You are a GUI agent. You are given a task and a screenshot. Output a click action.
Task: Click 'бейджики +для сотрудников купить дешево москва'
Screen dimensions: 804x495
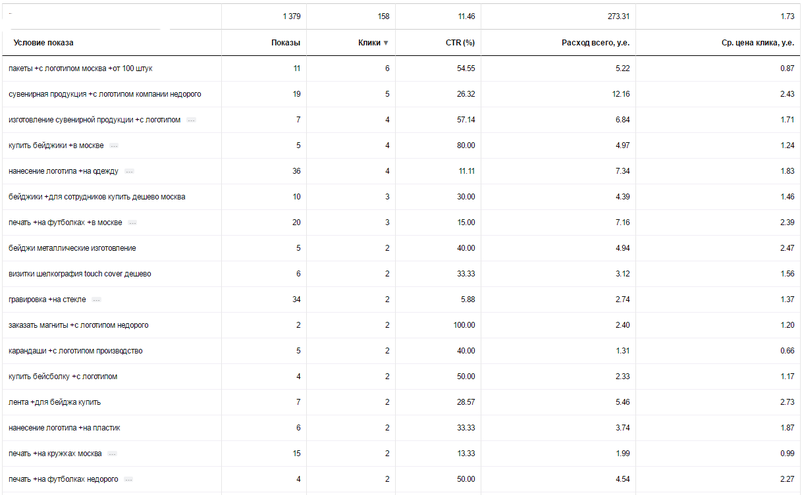coord(97,196)
